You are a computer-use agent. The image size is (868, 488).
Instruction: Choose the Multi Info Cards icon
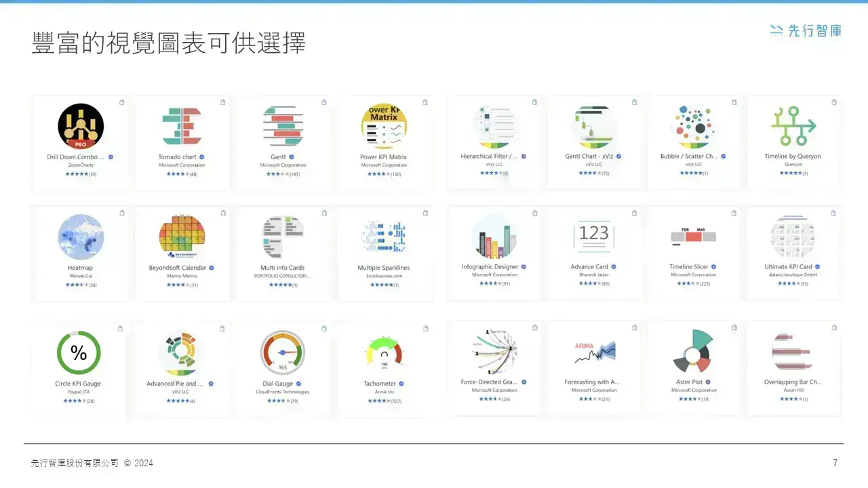tap(283, 237)
